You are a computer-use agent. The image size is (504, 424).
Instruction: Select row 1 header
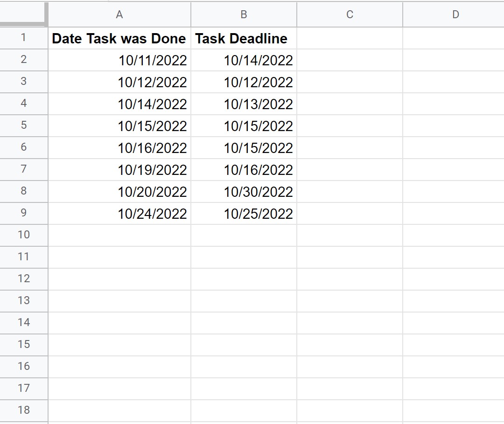coord(24,38)
